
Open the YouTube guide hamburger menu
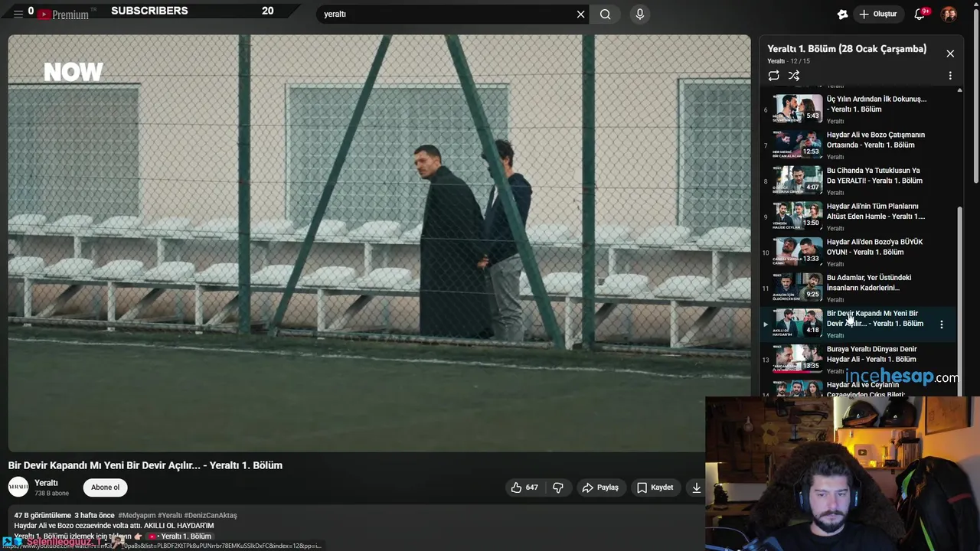(x=18, y=14)
